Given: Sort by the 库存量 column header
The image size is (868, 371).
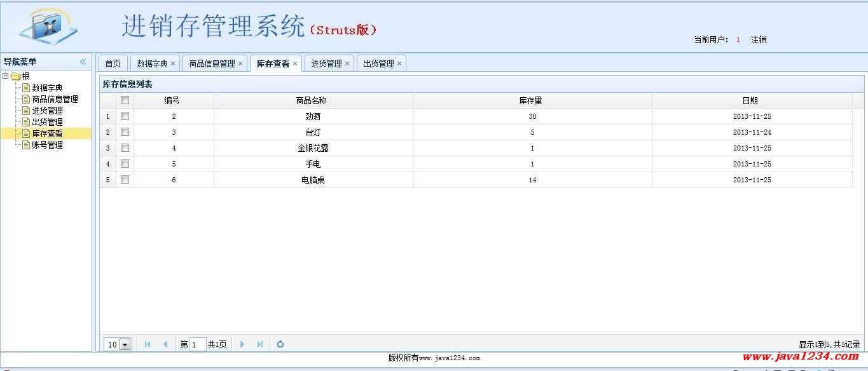Looking at the screenshot, I should pyautogui.click(x=531, y=100).
